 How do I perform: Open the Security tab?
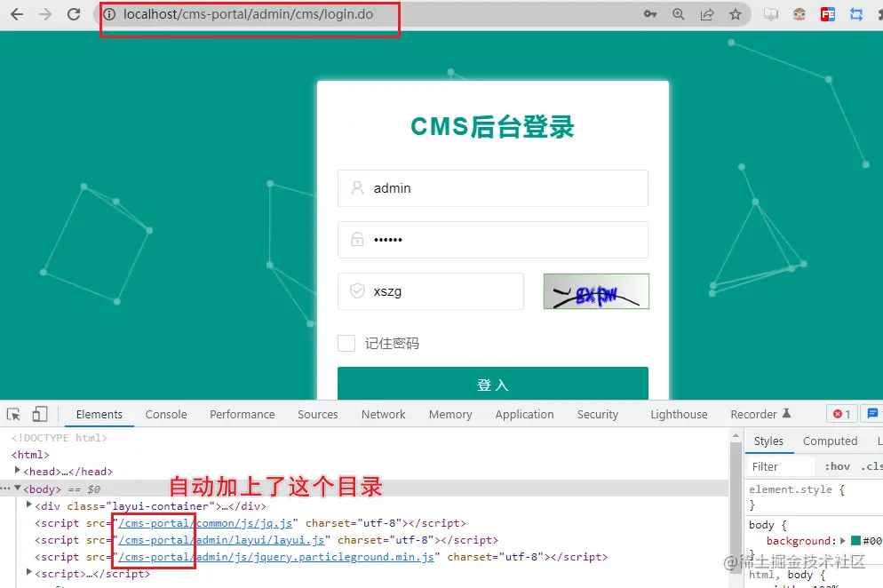(x=598, y=414)
